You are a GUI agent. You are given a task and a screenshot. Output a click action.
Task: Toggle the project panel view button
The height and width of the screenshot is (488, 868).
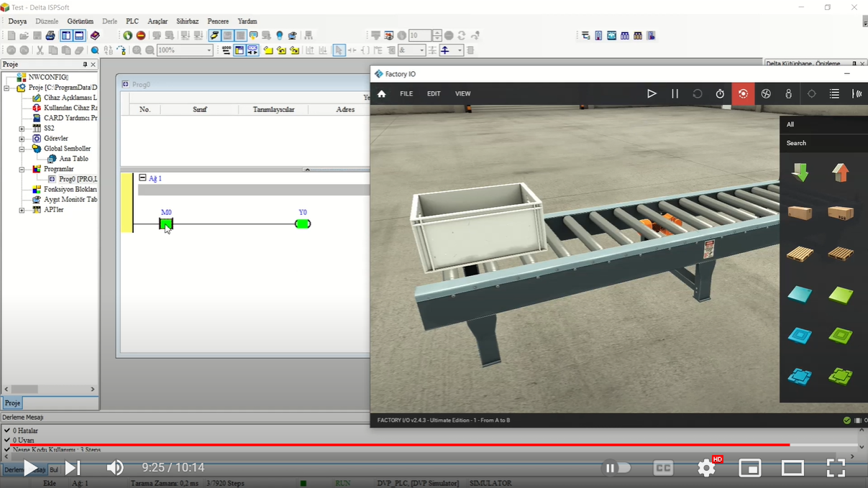coord(65,35)
